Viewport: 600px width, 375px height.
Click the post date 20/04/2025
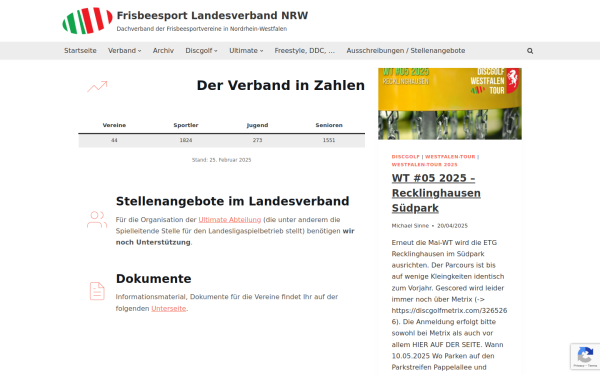click(452, 226)
